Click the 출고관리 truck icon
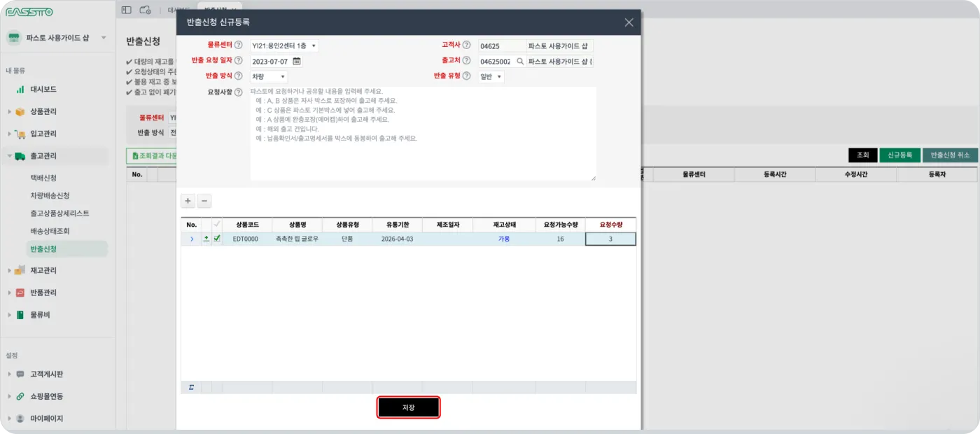The width and height of the screenshot is (980, 434). [x=20, y=156]
